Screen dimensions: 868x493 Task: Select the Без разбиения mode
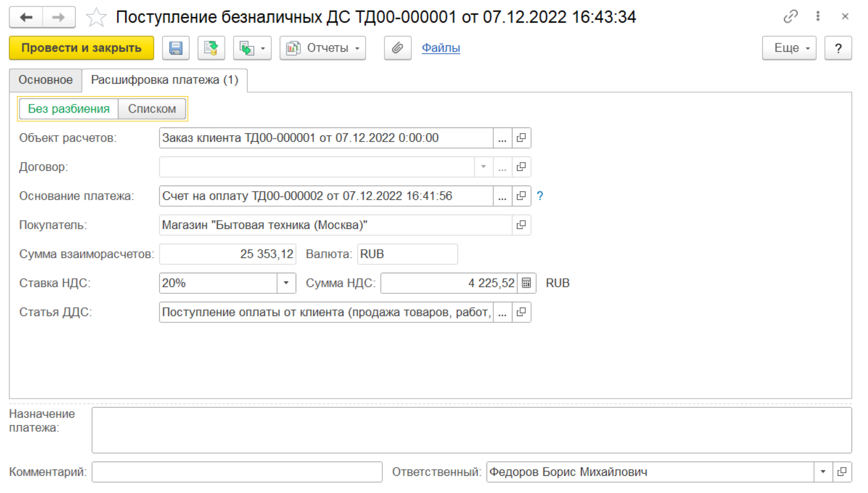69,109
